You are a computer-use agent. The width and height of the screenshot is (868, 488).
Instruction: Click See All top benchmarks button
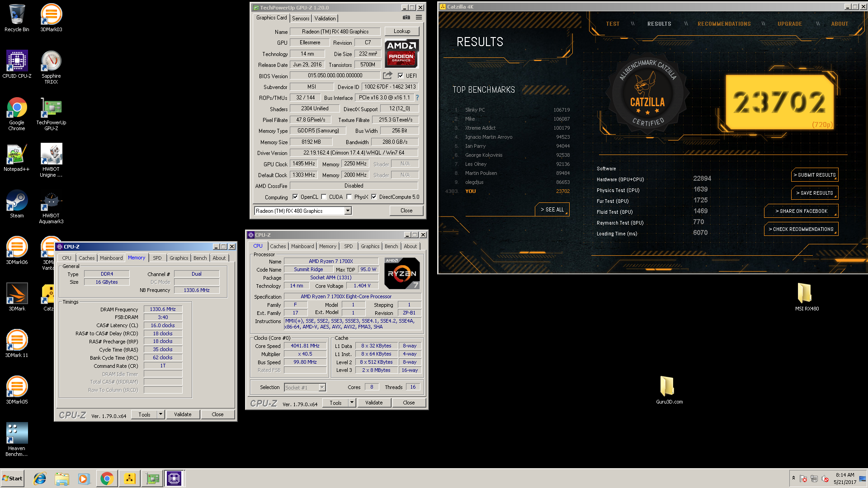(x=552, y=210)
